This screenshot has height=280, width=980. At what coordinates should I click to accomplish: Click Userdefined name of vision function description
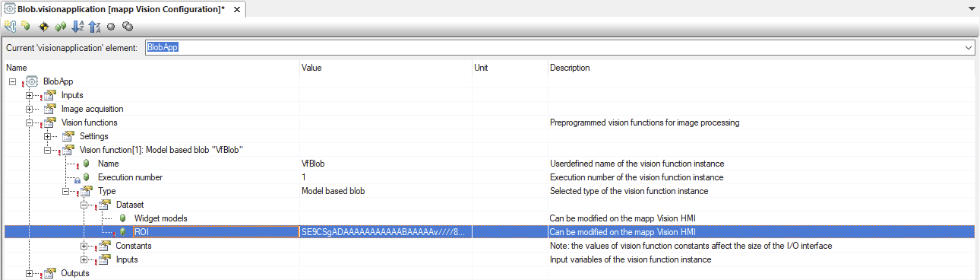637,164
